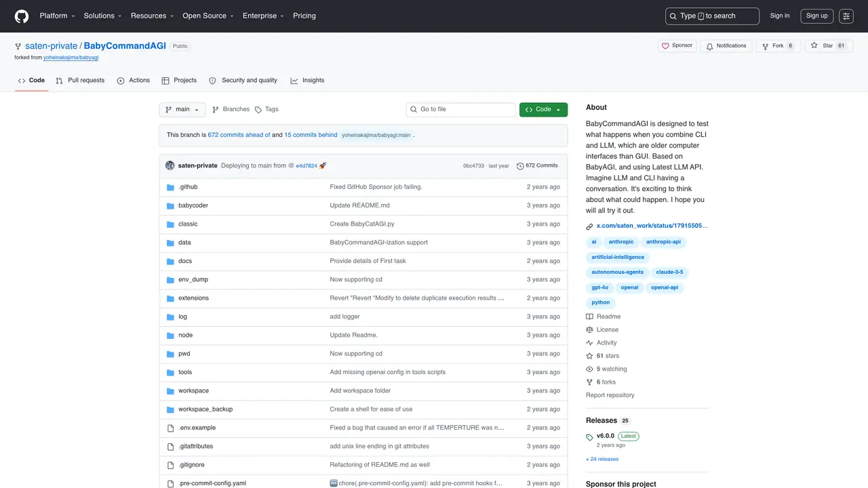The height and width of the screenshot is (488, 868).
Task: Open the Branches link
Action: 231,110
